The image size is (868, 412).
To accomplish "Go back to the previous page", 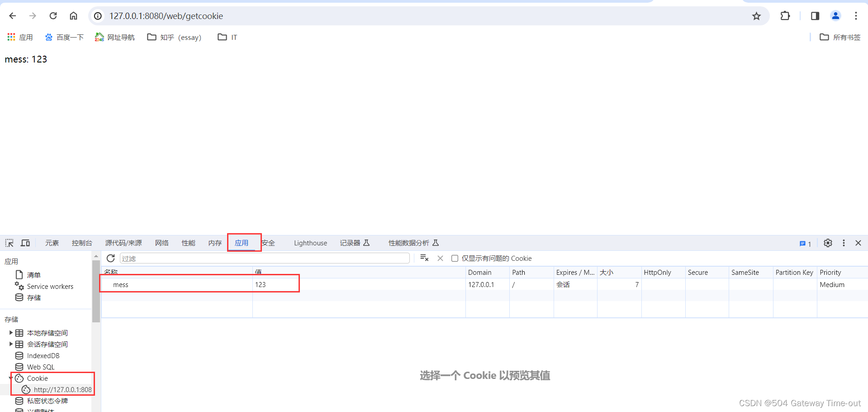I will 13,16.
